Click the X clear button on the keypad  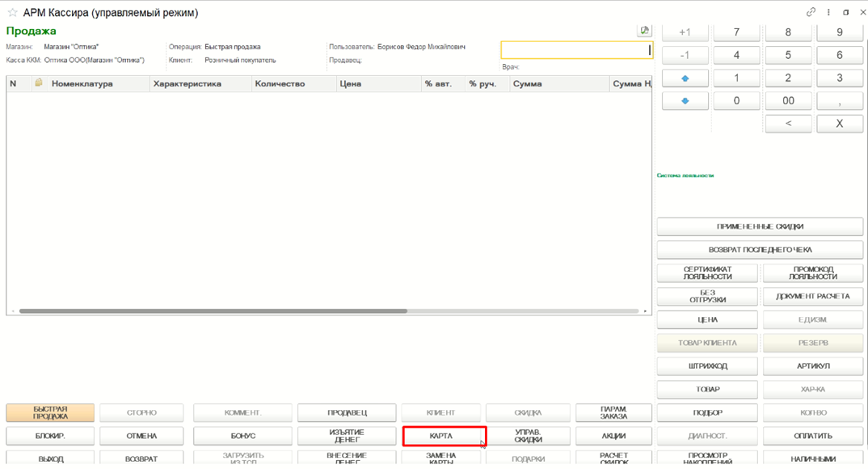point(839,124)
